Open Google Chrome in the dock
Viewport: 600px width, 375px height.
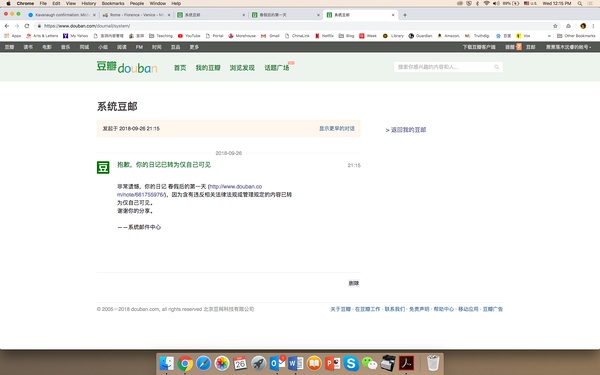click(185, 363)
